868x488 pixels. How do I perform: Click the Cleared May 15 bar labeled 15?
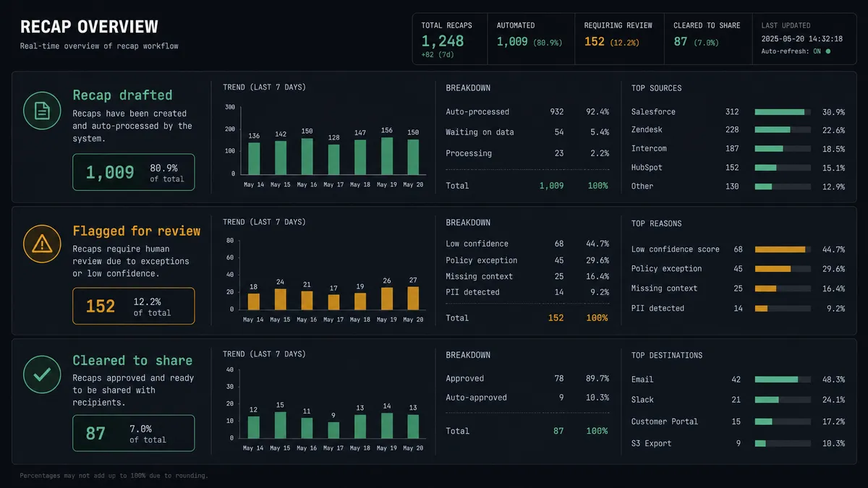281,426
